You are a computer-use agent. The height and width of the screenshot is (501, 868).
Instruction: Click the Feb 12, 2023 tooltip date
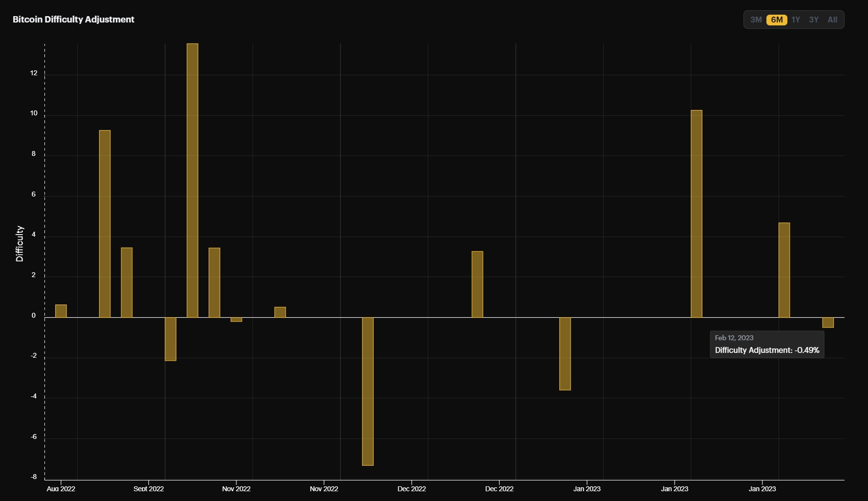pos(734,338)
